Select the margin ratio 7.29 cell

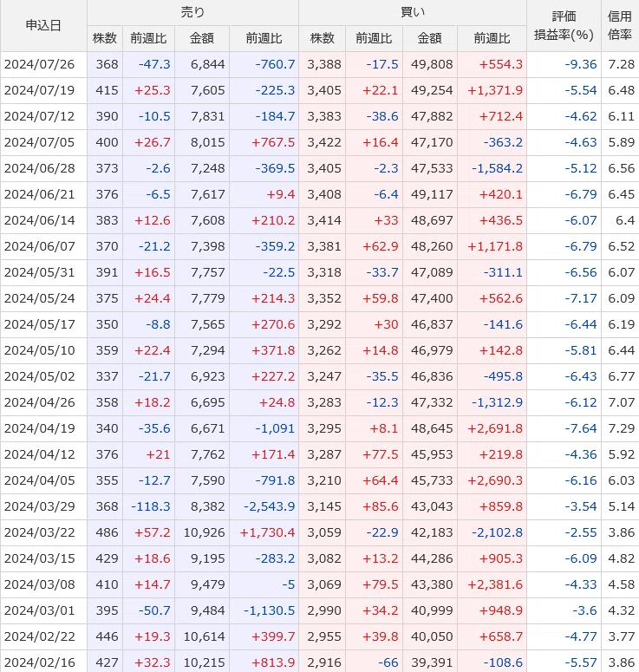click(620, 428)
